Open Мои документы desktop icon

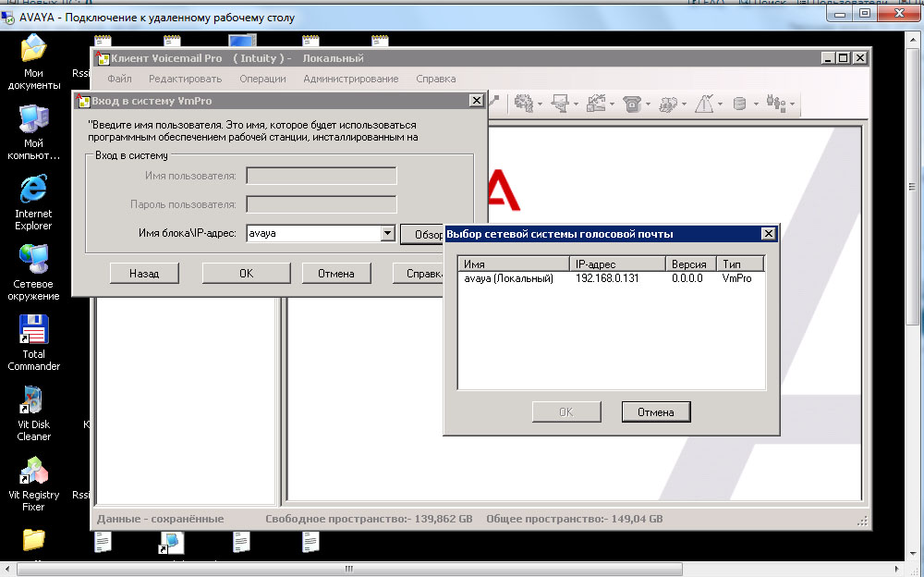point(33,62)
